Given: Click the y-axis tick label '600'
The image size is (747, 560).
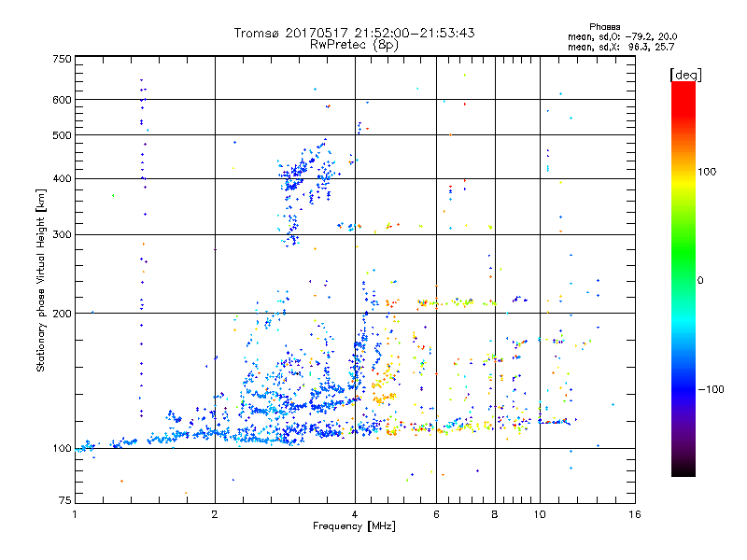Looking at the screenshot, I should pos(62,100).
